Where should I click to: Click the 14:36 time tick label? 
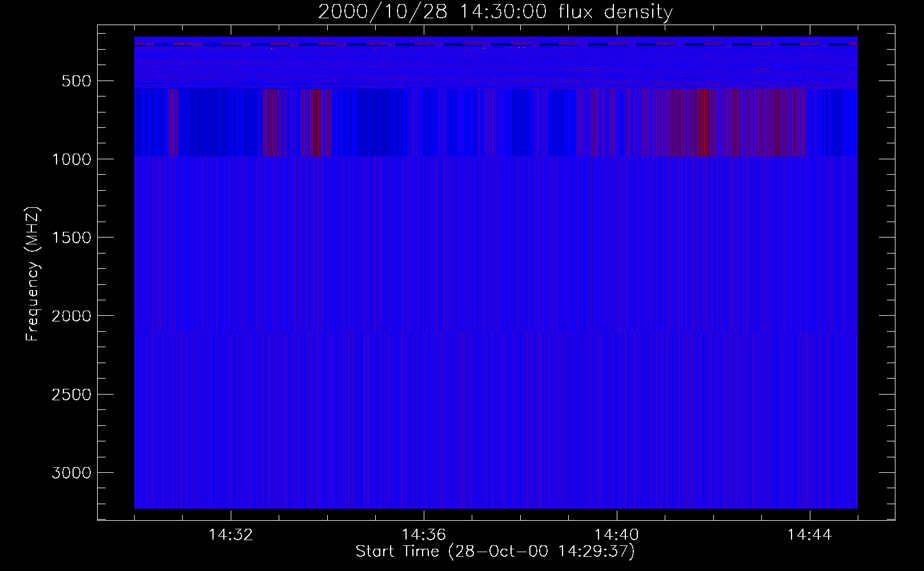(424, 535)
